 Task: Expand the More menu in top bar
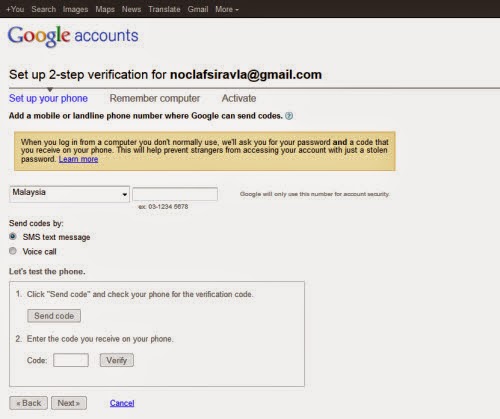click(227, 9)
